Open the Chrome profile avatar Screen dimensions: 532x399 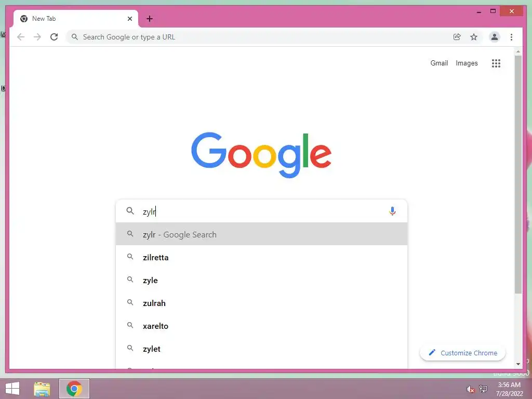pos(495,37)
